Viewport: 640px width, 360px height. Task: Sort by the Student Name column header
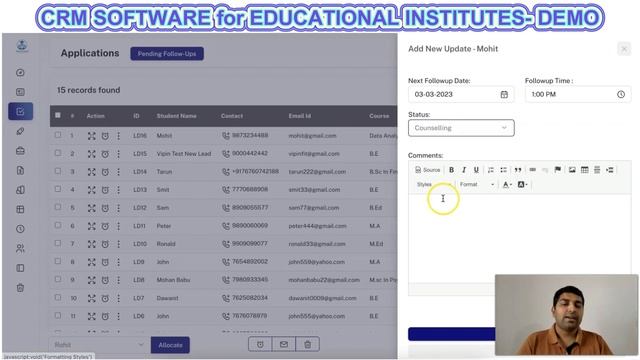176,116
